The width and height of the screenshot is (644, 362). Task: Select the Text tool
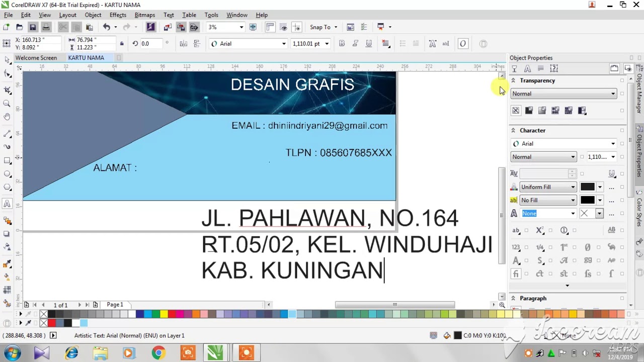(x=7, y=204)
